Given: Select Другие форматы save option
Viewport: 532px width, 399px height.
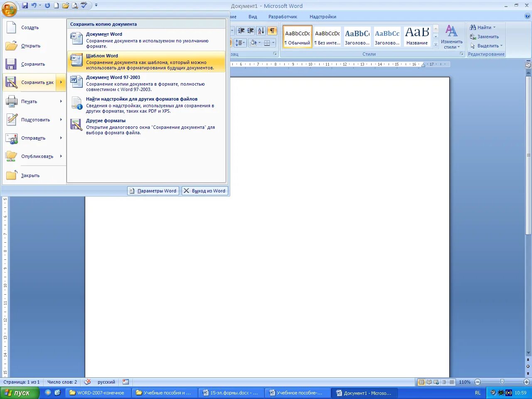Looking at the screenshot, I should (146, 126).
